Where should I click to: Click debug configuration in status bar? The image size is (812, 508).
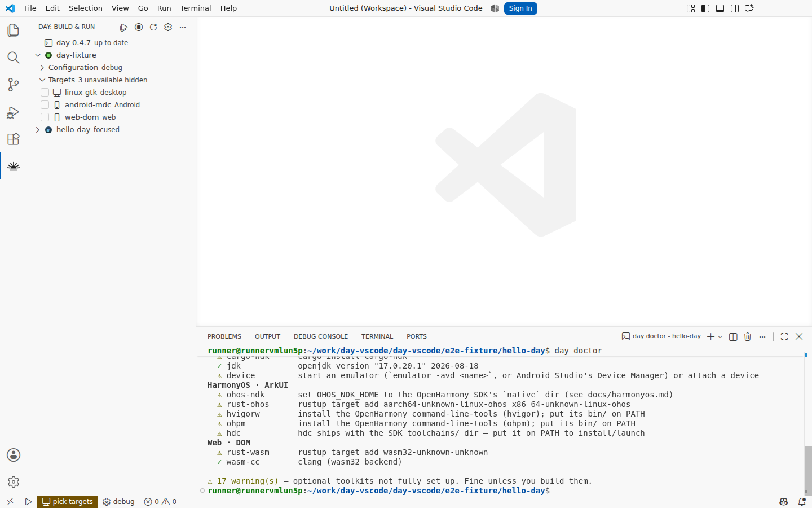tap(118, 502)
